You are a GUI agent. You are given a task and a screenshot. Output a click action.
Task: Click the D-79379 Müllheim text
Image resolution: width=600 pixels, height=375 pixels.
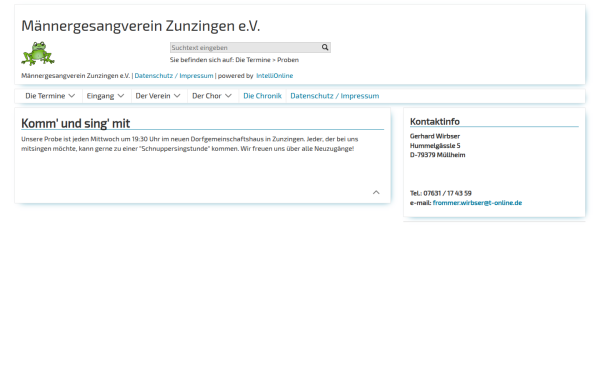pos(437,155)
